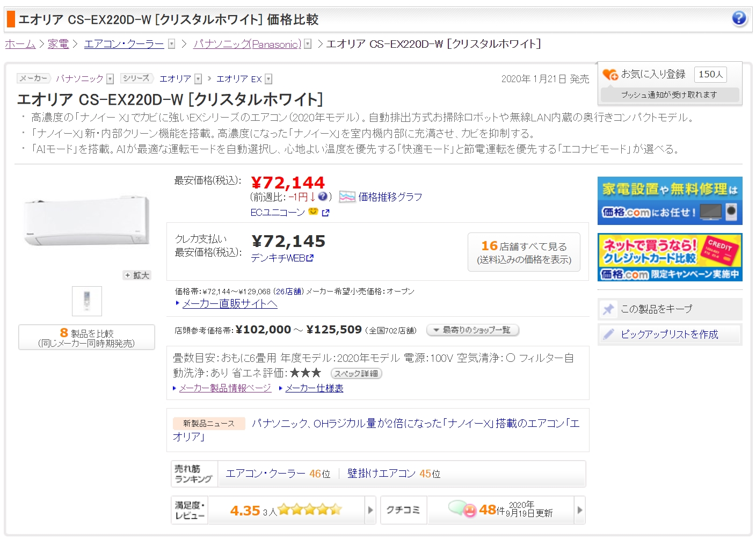Click the プッシュ通知が受け取れます notice
This screenshot has height=538, width=756.
point(670,95)
